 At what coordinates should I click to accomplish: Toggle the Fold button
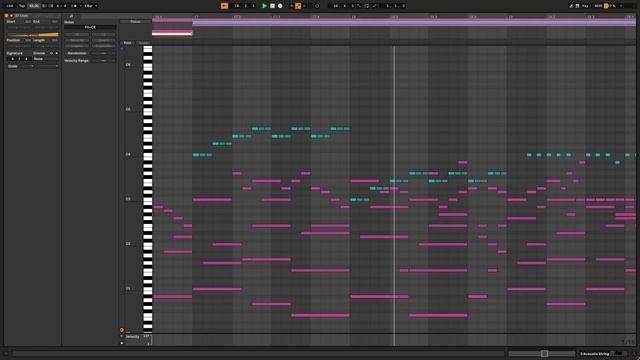(127, 43)
